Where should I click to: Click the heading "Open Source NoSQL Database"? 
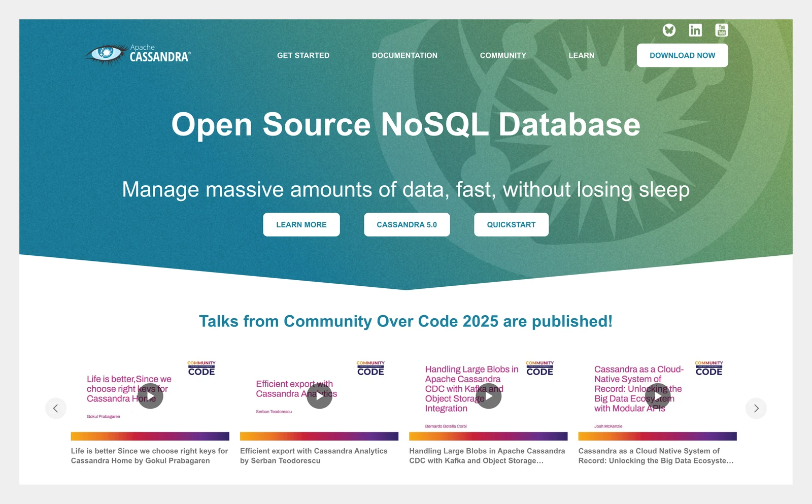[x=406, y=124]
